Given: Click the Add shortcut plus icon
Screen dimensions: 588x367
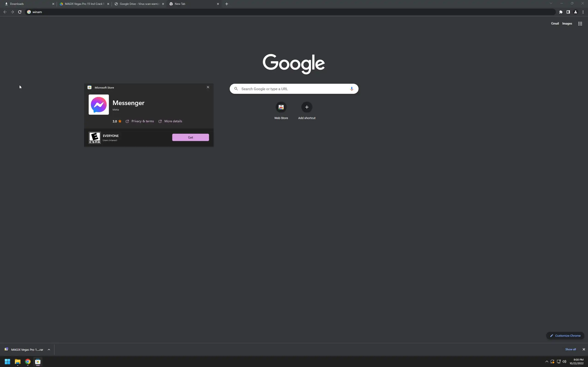Looking at the screenshot, I should click(x=307, y=107).
